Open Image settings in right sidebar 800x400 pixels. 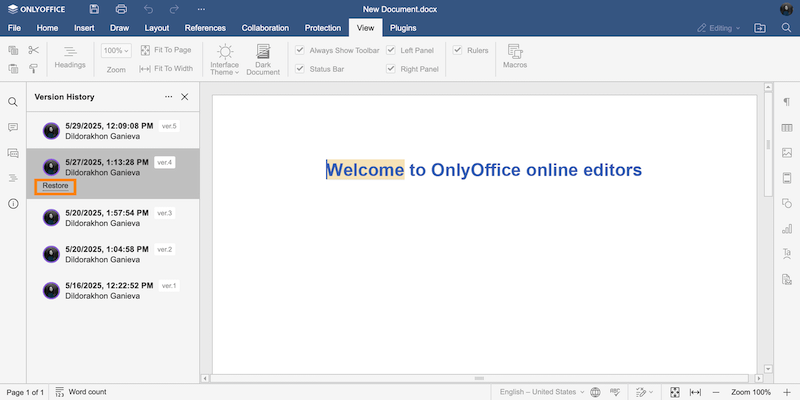[787, 153]
